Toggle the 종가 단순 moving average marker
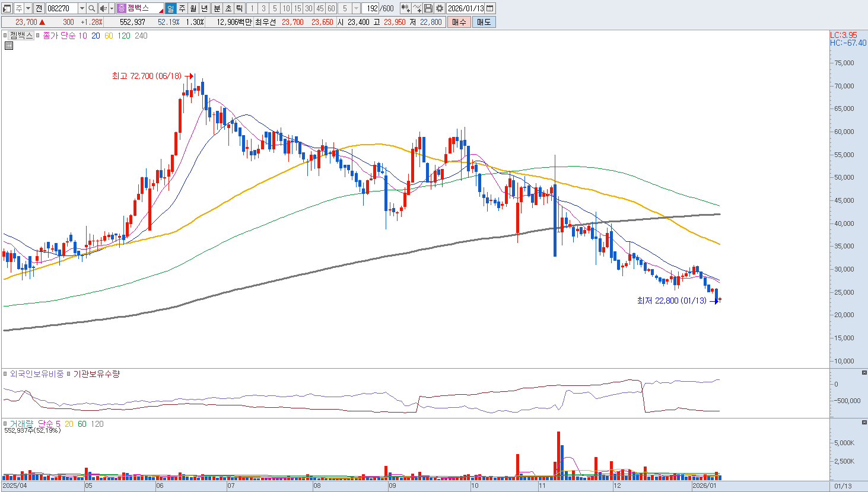 39,36
